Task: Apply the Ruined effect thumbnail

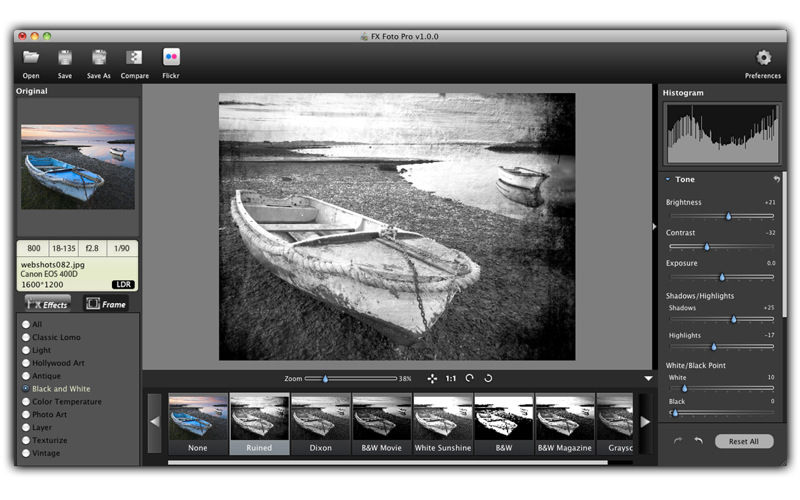Action: point(259,423)
